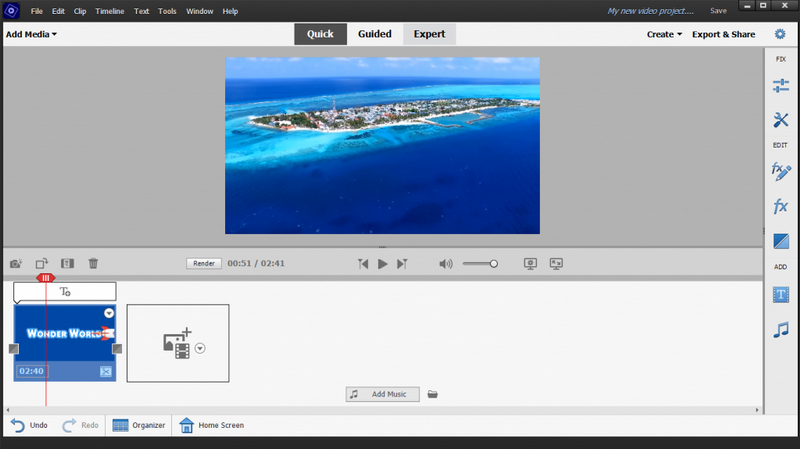Open the Tools scissors-wrench icon
The height and width of the screenshot is (449, 800).
[781, 120]
